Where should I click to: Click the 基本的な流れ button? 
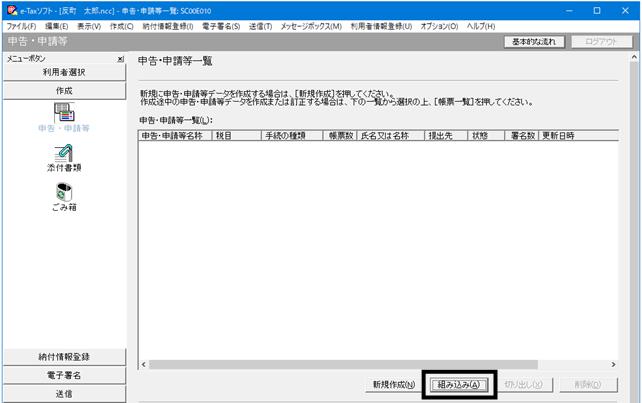pyautogui.click(x=534, y=42)
